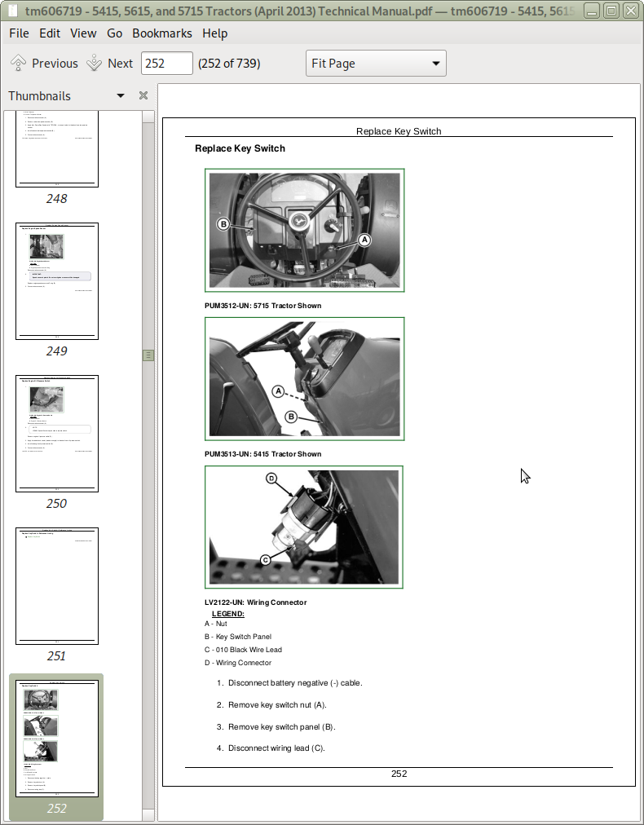Open the View menu
Screen dimensions: 644x825
[x=83, y=33]
